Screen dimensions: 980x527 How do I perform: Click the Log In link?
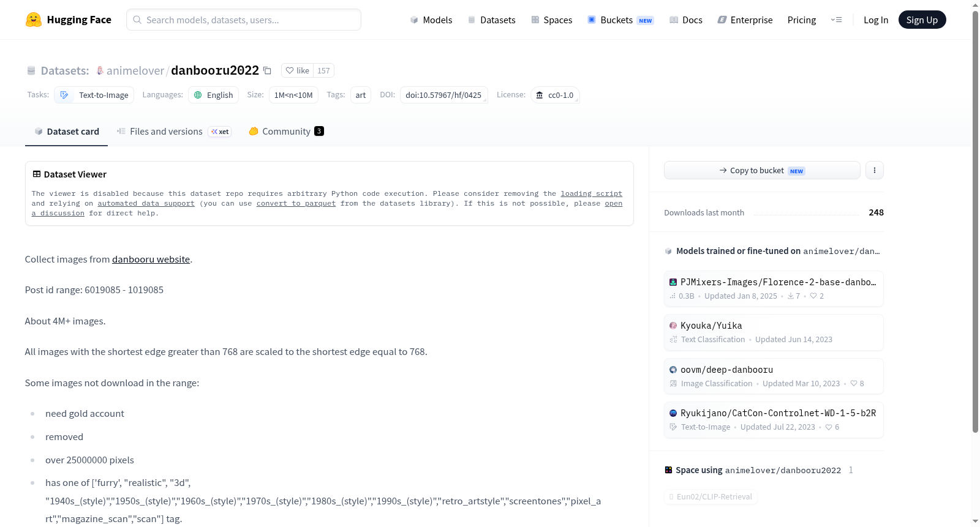tap(876, 20)
